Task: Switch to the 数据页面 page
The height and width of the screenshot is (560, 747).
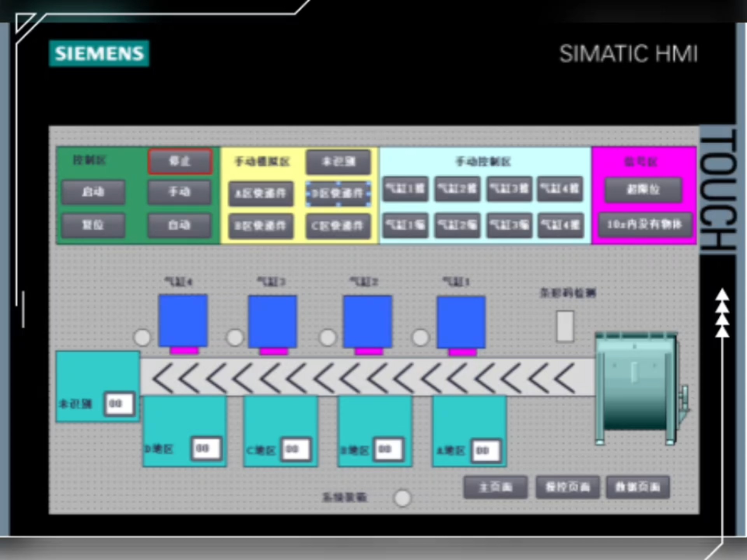Action: pyautogui.click(x=638, y=487)
